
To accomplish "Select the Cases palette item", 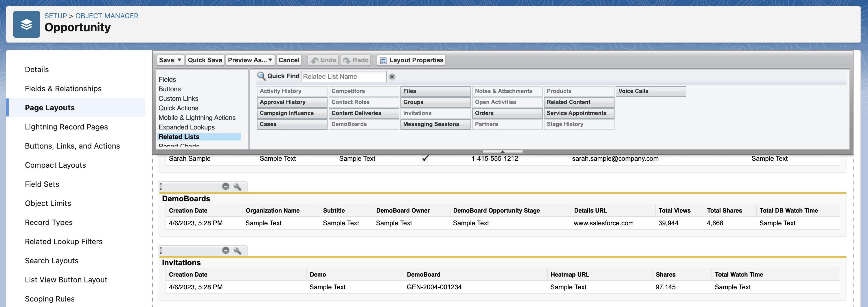I will (x=292, y=125).
